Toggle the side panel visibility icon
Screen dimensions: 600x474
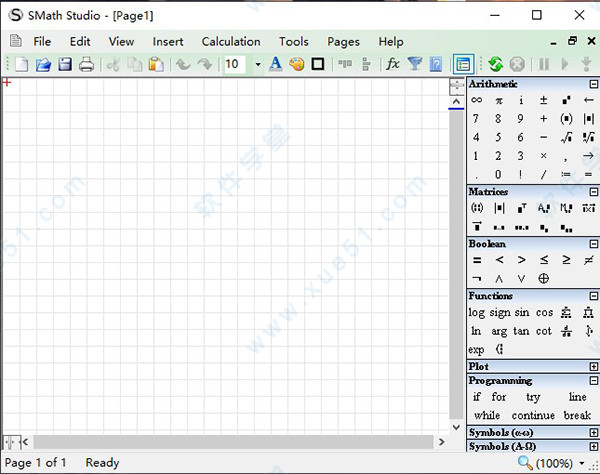463,64
